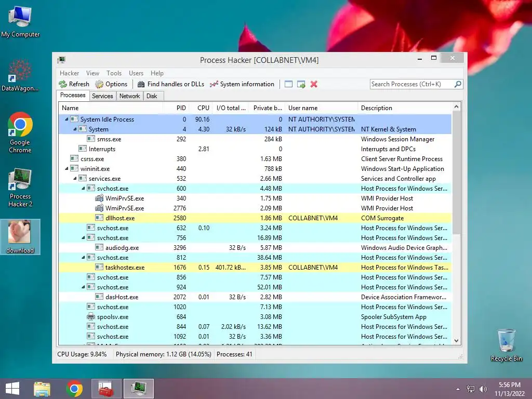Select the Process Hacker 2 desktop shortcut
This screenshot has height=399, width=532.
click(x=20, y=188)
